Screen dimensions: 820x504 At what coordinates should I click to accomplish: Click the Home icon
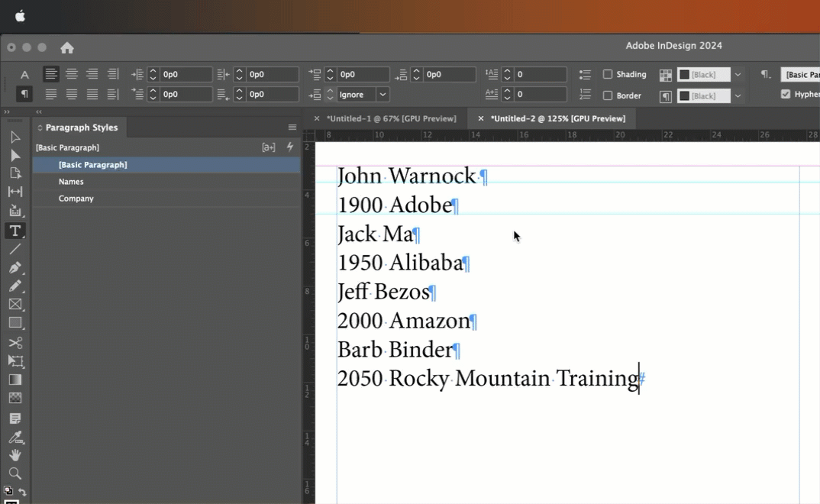pyautogui.click(x=67, y=48)
